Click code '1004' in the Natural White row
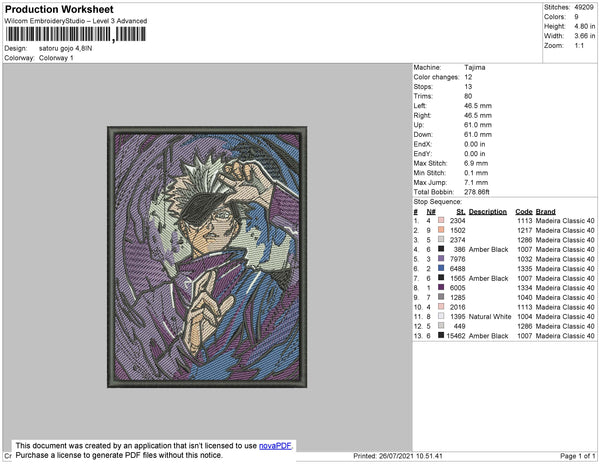Screen dimensions: 600x464 pyautogui.click(x=525, y=316)
